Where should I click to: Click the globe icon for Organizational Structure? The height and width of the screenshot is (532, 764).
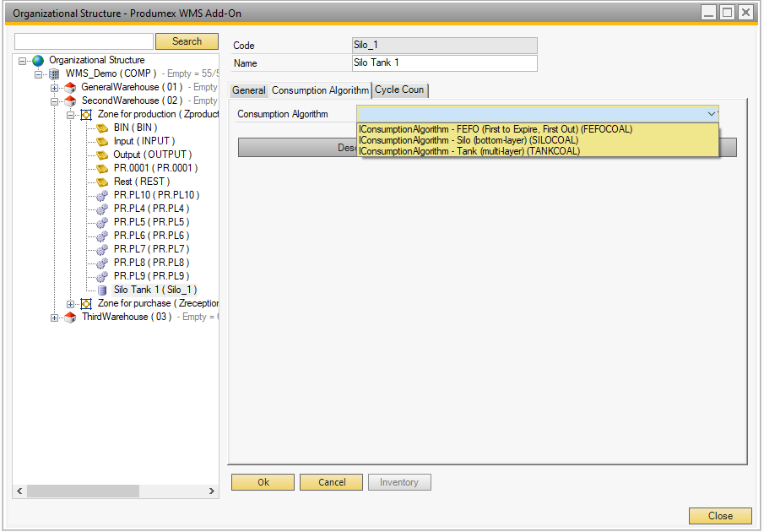point(38,61)
